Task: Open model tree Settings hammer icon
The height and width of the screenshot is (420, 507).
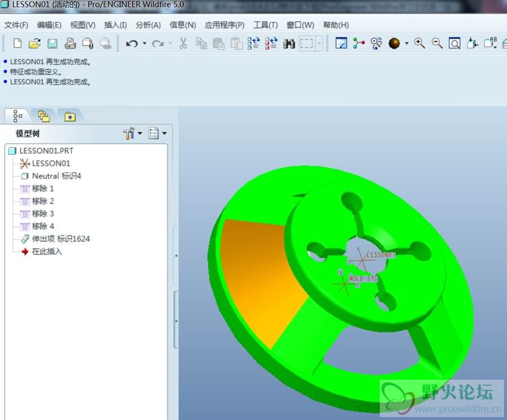Action: coord(128,133)
